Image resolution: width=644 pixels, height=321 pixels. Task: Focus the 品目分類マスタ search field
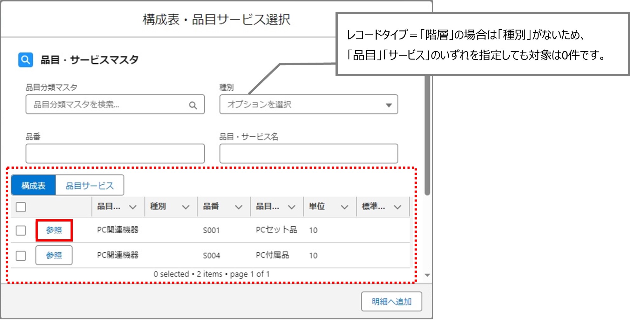point(115,104)
